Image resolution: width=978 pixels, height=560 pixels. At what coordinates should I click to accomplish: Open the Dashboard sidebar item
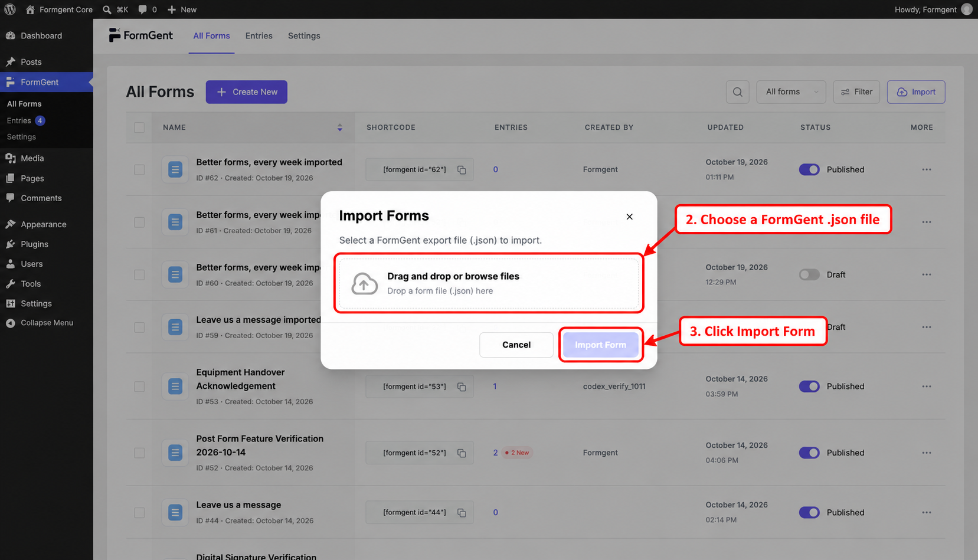point(47,35)
